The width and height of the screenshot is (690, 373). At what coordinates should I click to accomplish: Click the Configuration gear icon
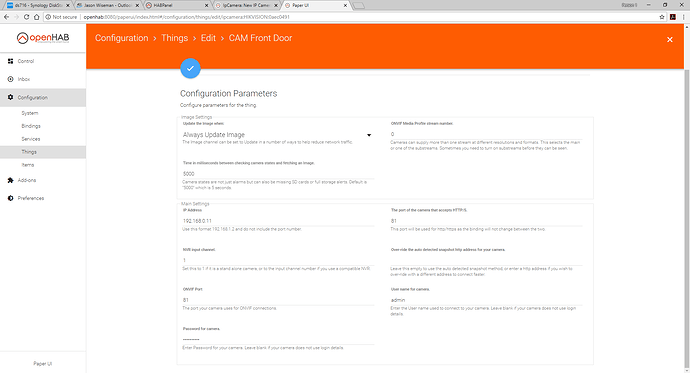click(11, 97)
